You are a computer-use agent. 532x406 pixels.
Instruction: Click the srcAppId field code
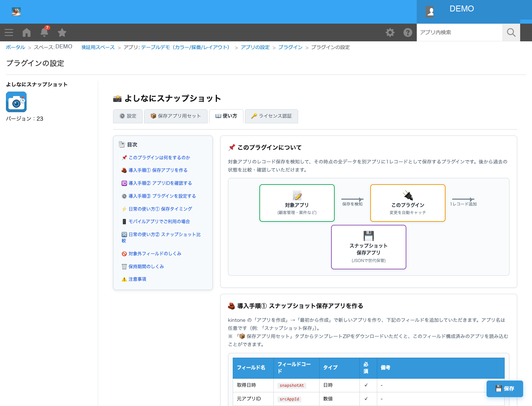(289, 399)
